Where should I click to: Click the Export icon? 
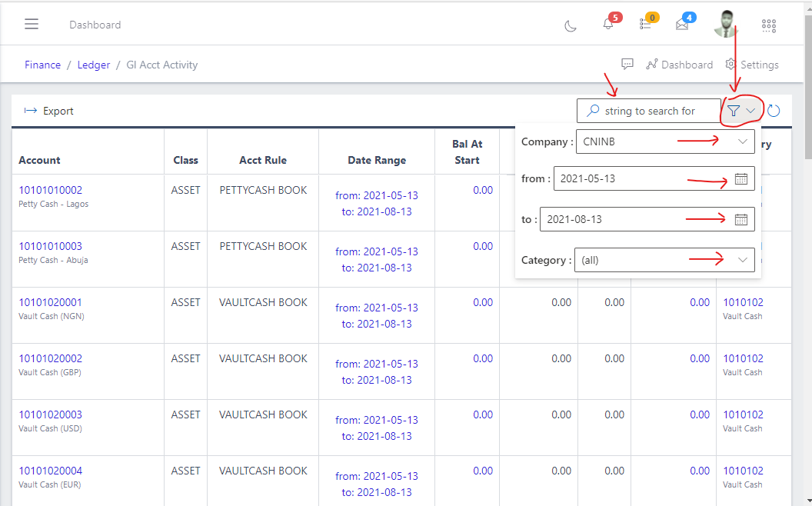point(28,111)
